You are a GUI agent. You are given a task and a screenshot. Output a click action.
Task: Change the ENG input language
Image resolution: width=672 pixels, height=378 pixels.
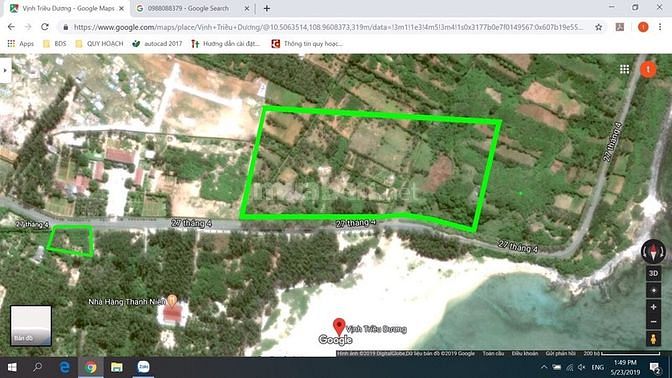(597, 367)
